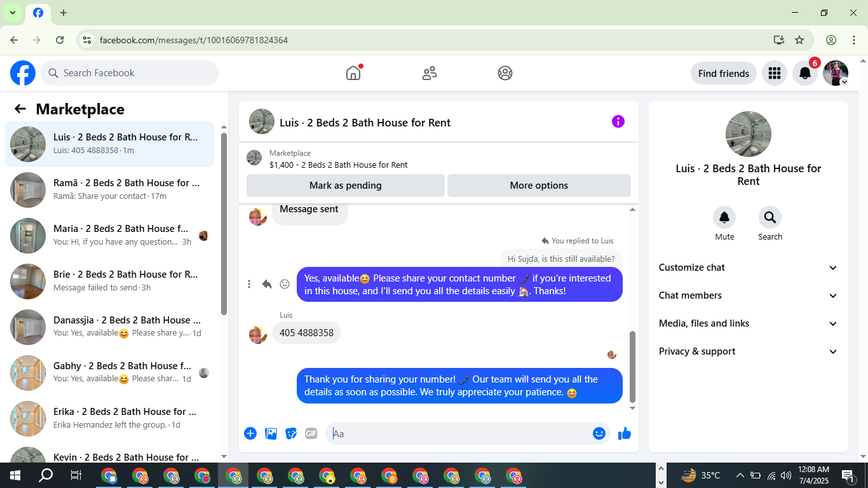Viewport: 868px width, 488px height.
Task: Open more options dots beside the message
Action: coord(249,284)
